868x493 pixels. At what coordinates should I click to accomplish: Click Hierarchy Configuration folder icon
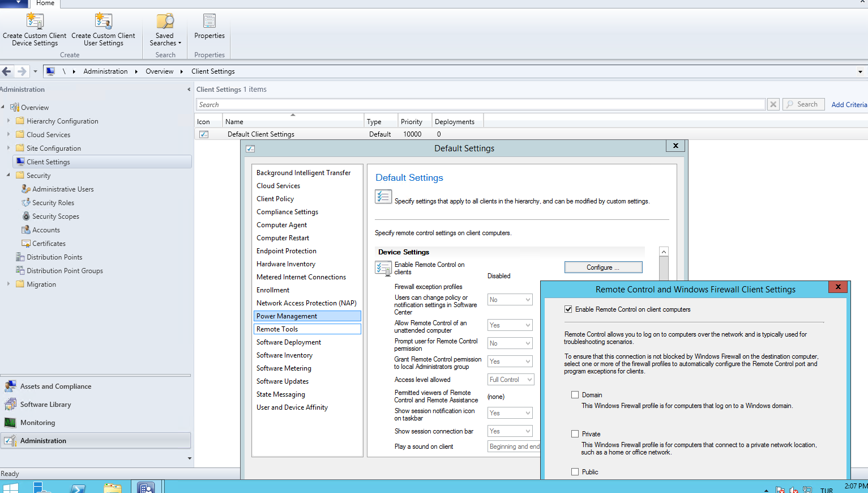point(20,121)
